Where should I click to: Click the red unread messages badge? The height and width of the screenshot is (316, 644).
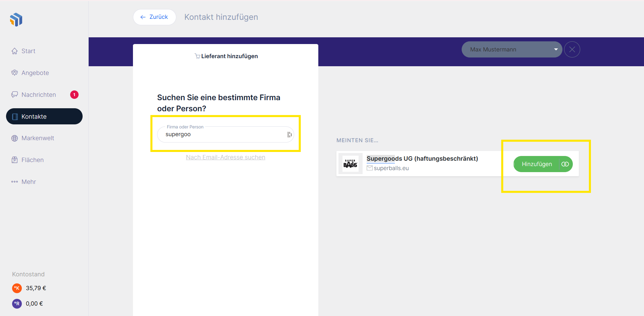(x=74, y=95)
